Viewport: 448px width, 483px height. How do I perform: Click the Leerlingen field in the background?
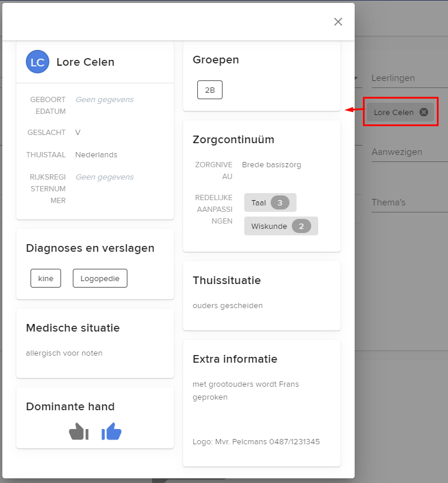click(x=409, y=78)
